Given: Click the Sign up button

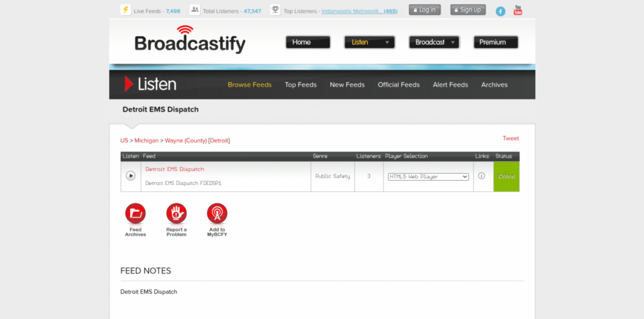Looking at the screenshot, I should 468,10.
